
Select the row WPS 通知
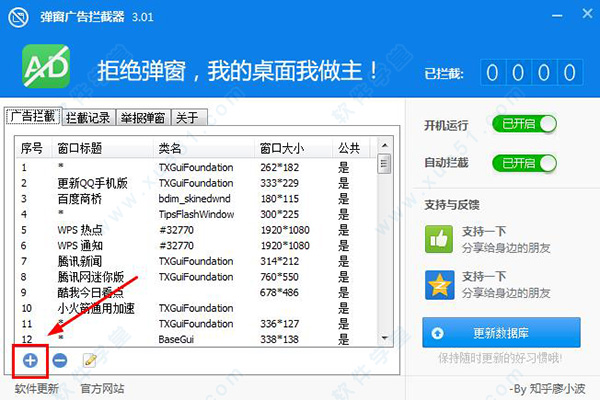pos(196,245)
